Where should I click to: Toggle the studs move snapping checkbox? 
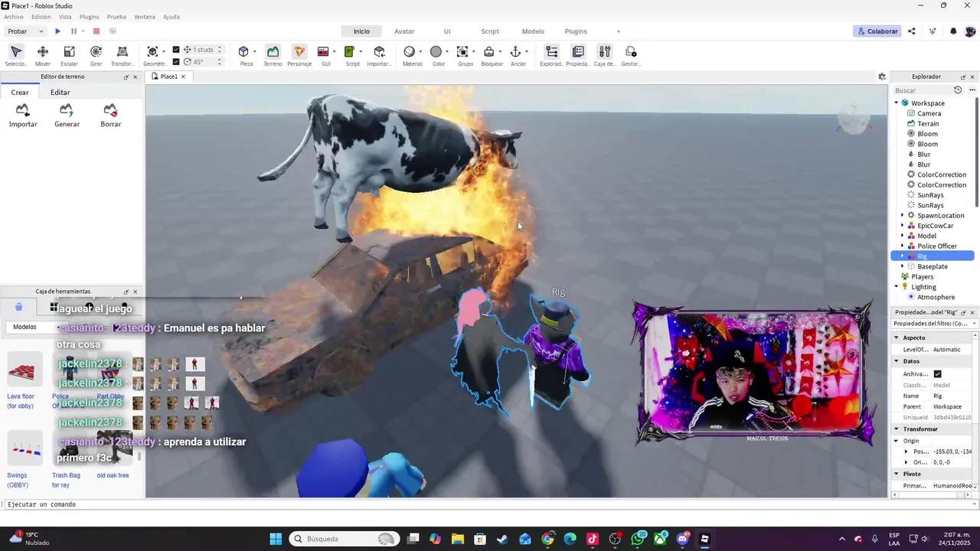[176, 50]
